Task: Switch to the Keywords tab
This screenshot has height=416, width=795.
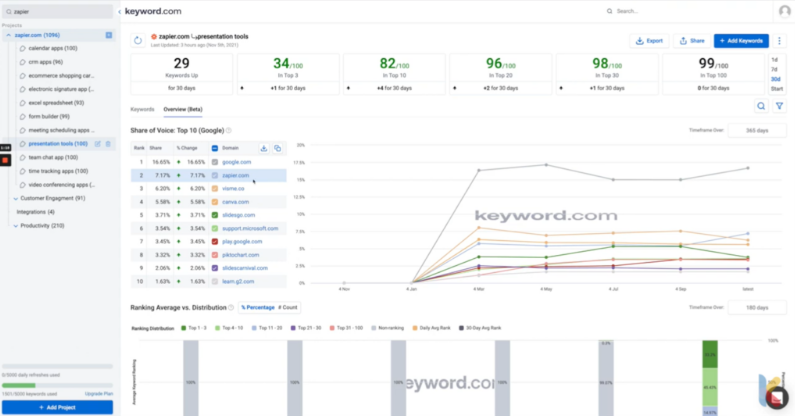Action: click(x=142, y=109)
